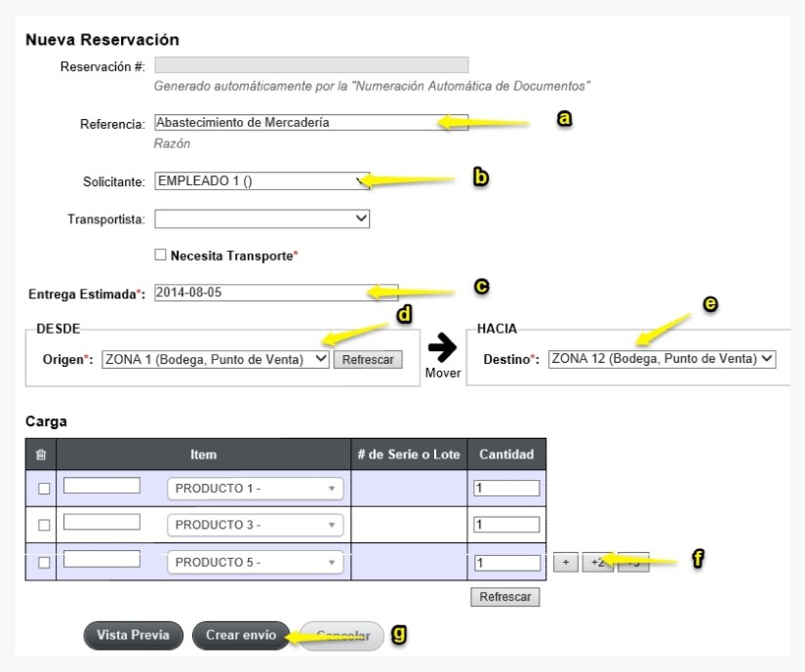Open the PRODUCTO 5 item selector
Viewport: 805px width, 672px height.
[255, 562]
